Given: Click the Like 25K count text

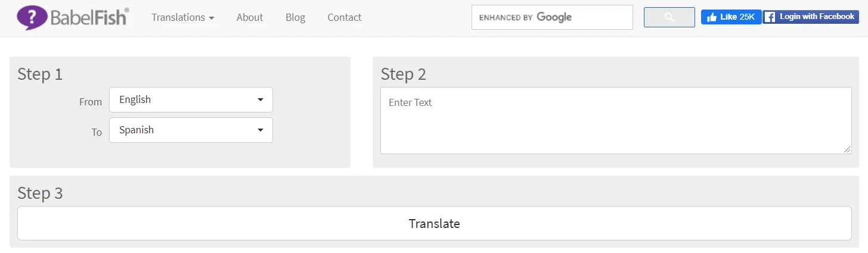Looking at the screenshot, I should pos(738,17).
